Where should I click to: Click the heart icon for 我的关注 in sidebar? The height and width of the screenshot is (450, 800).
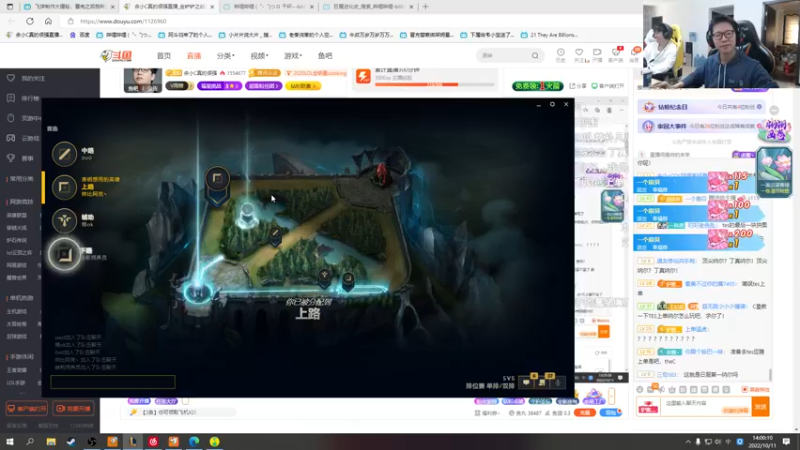click(11, 78)
